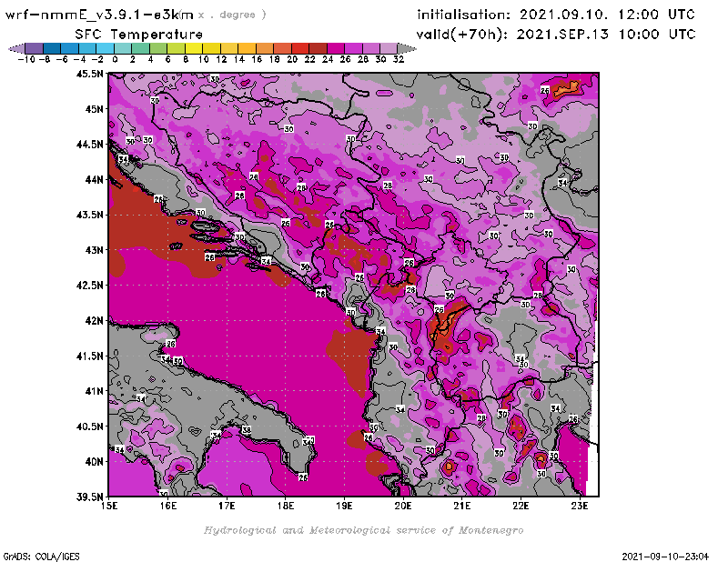
Task: Click the '18E' longitude label
Action: (286, 506)
